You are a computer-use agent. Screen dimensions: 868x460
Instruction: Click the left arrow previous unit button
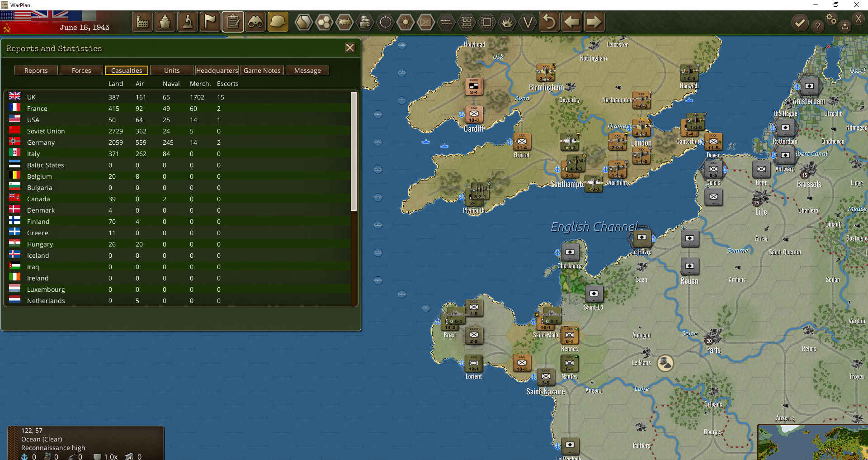571,22
